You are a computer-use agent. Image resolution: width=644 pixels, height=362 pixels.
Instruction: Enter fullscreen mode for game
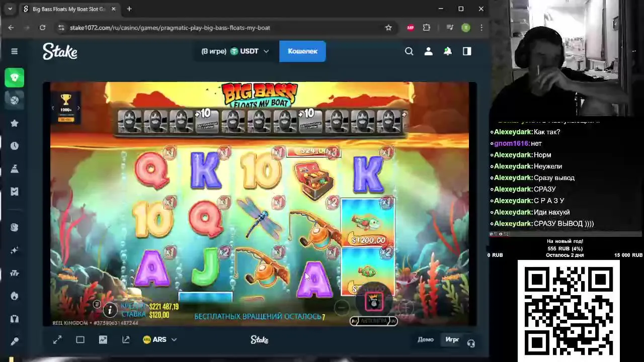coord(57,340)
